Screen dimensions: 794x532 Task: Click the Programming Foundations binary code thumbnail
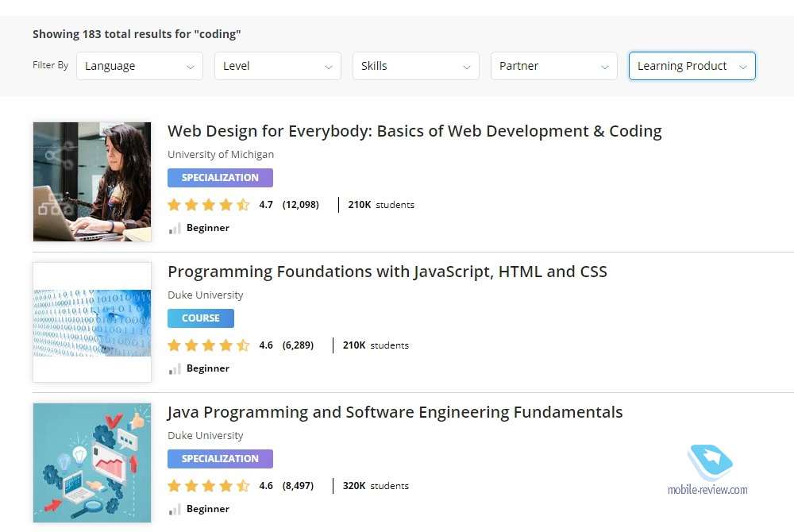tap(92, 322)
